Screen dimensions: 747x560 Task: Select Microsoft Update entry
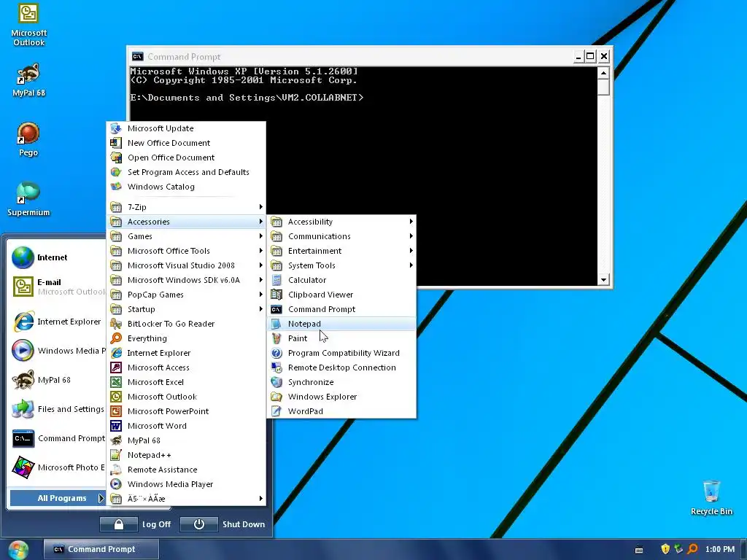(186, 128)
